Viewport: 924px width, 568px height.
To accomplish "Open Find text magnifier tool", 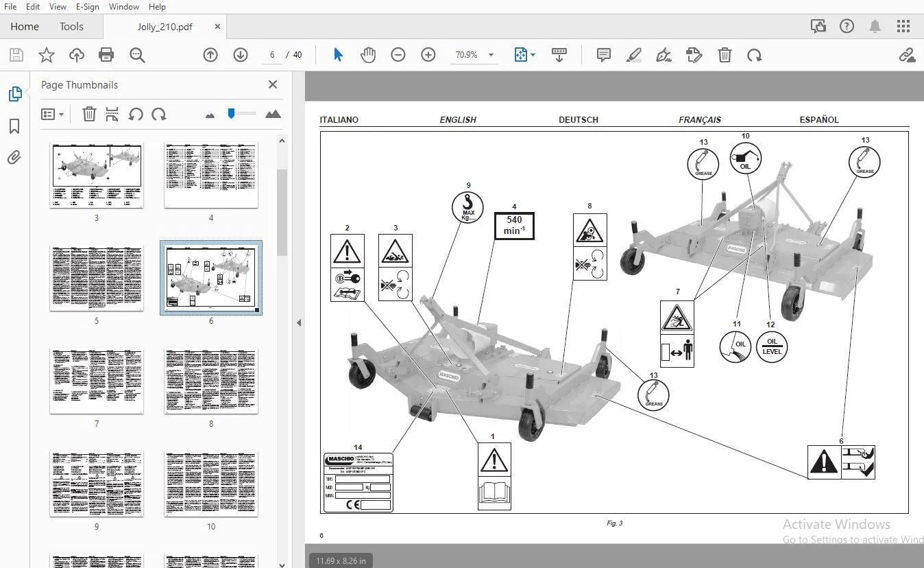I will [137, 55].
